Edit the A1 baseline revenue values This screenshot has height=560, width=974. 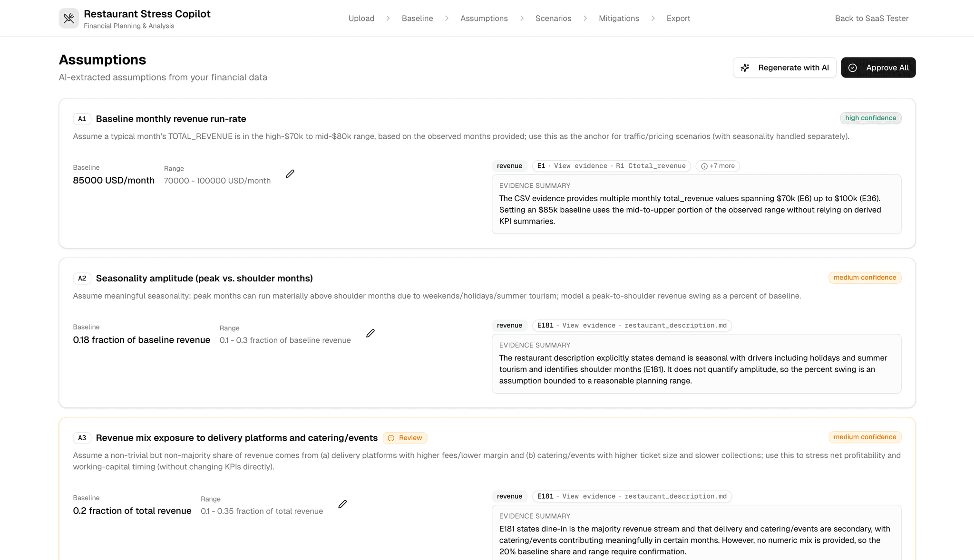[290, 174]
